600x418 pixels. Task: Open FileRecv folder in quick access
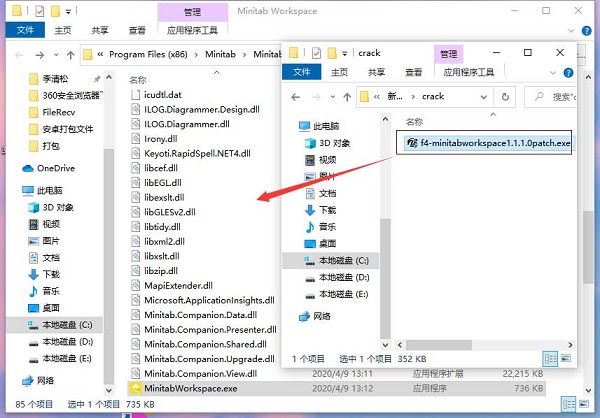click(x=52, y=112)
